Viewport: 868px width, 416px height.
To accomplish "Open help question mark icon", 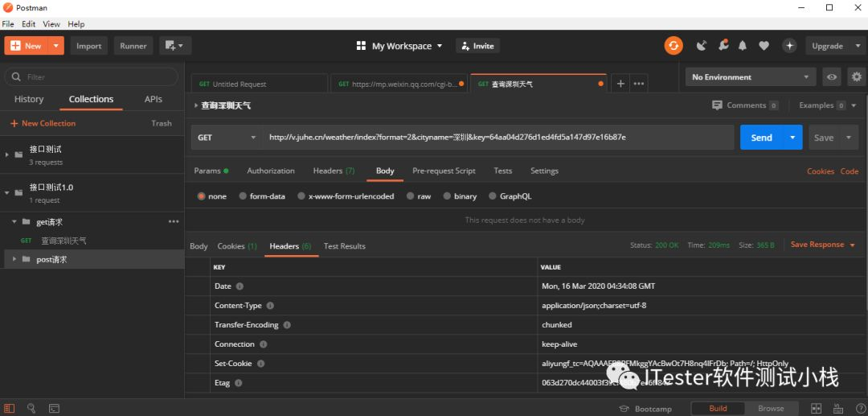I will pos(860,408).
